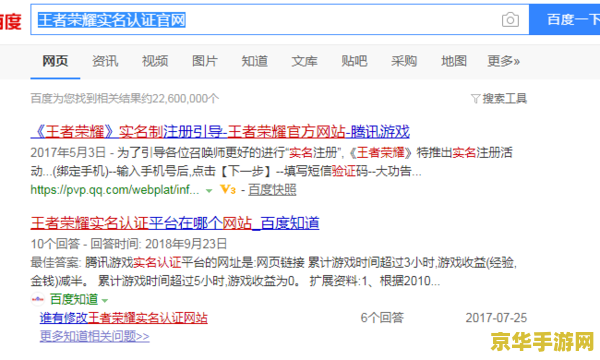Viewport: 600px width, 360px height.
Task: Click the 百度一下 search button
Action: 564,20
